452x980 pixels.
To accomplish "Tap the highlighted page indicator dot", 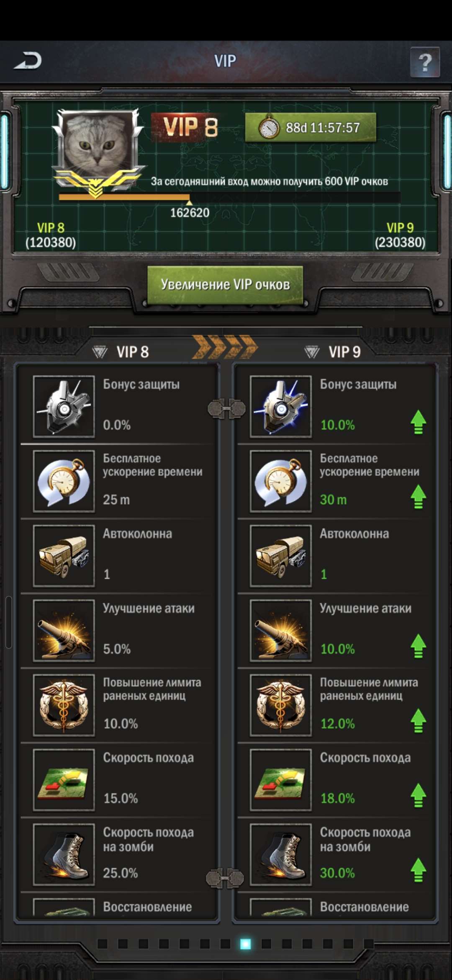I will pyautogui.click(x=246, y=944).
